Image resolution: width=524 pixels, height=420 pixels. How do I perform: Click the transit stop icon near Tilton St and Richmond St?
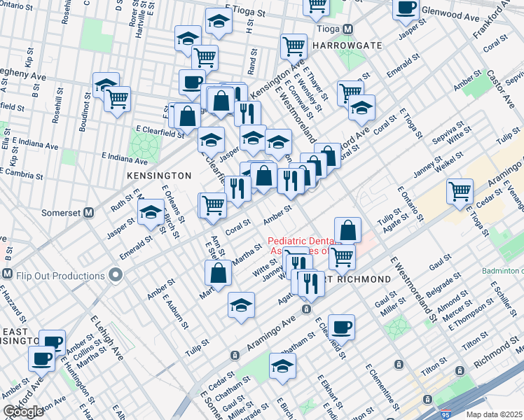coord(460,370)
